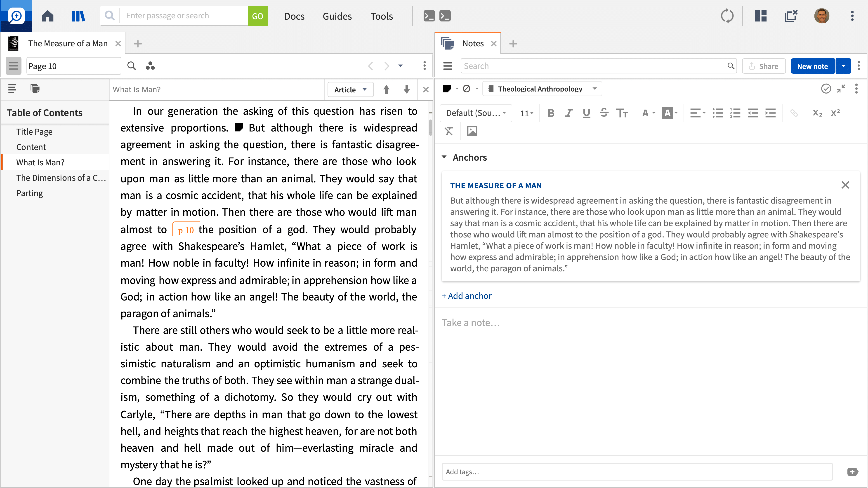
Task: Open the Notes sidebar hamburger menu
Action: (x=448, y=66)
